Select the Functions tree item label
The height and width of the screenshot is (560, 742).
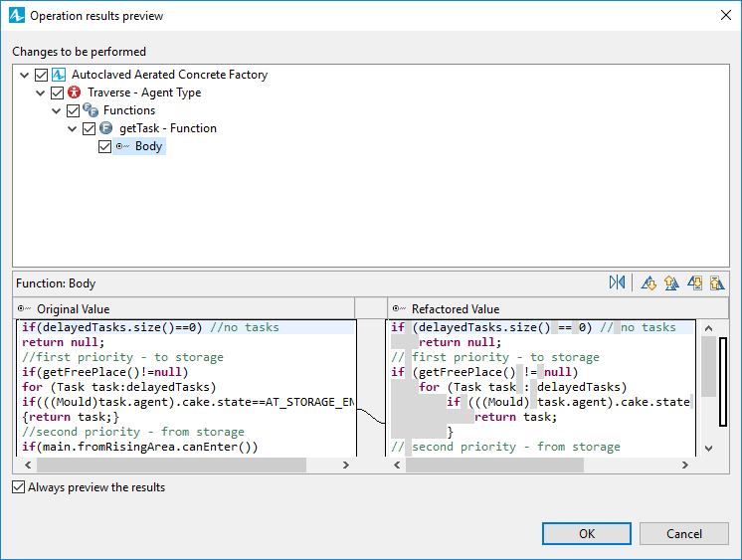pyautogui.click(x=129, y=110)
